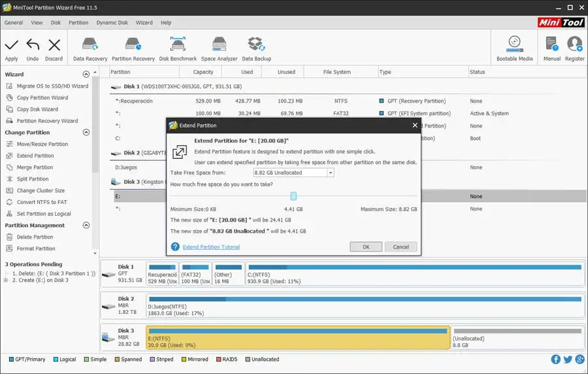This screenshot has height=374, width=588.
Task: Collapse the Wizard section
Action: 86,75
